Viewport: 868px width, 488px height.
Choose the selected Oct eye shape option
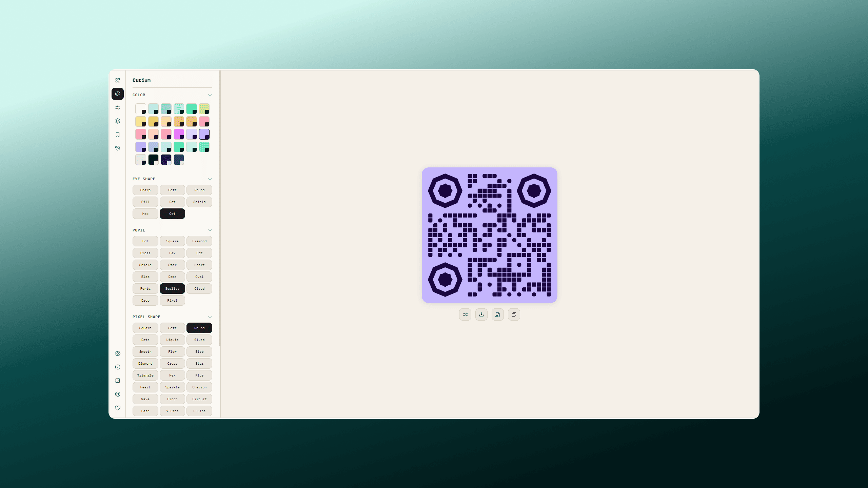point(172,214)
